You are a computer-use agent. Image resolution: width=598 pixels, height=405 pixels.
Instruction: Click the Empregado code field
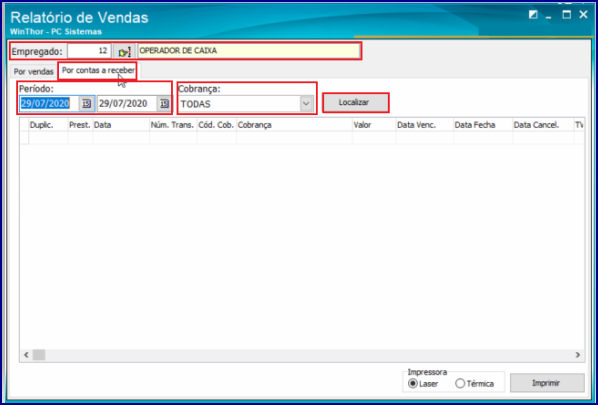coord(89,51)
